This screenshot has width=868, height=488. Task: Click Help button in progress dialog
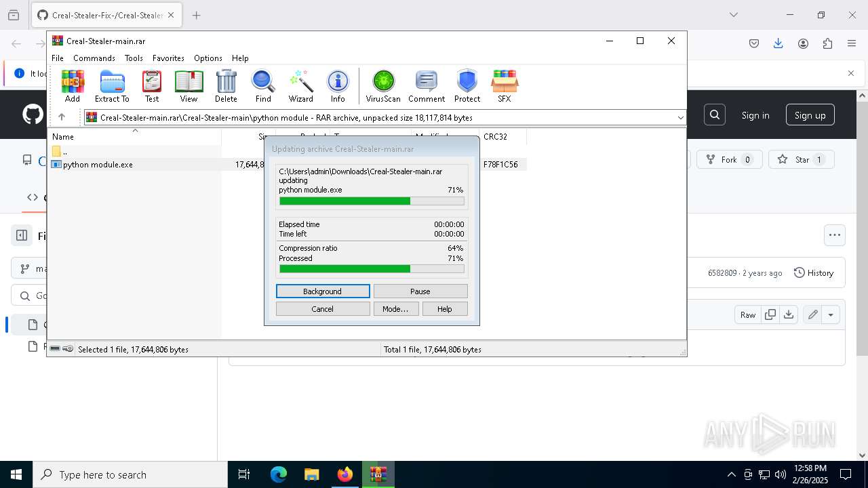[445, 309]
